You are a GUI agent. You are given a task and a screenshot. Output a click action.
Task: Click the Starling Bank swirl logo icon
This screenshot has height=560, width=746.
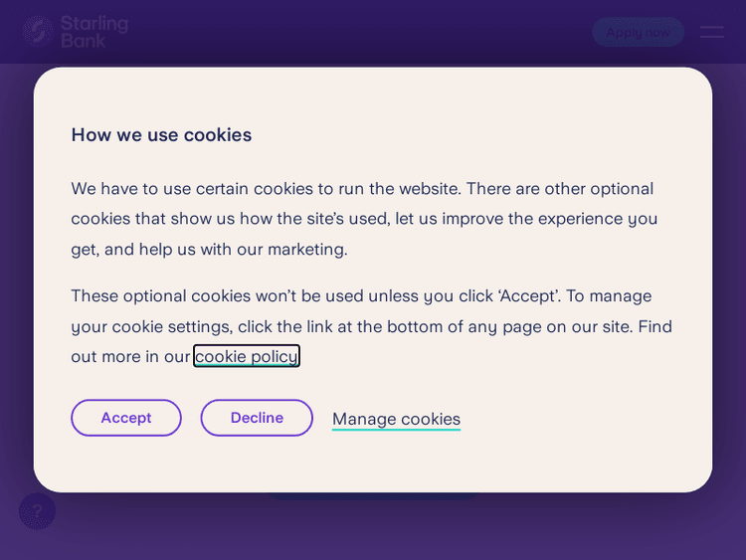click(38, 31)
